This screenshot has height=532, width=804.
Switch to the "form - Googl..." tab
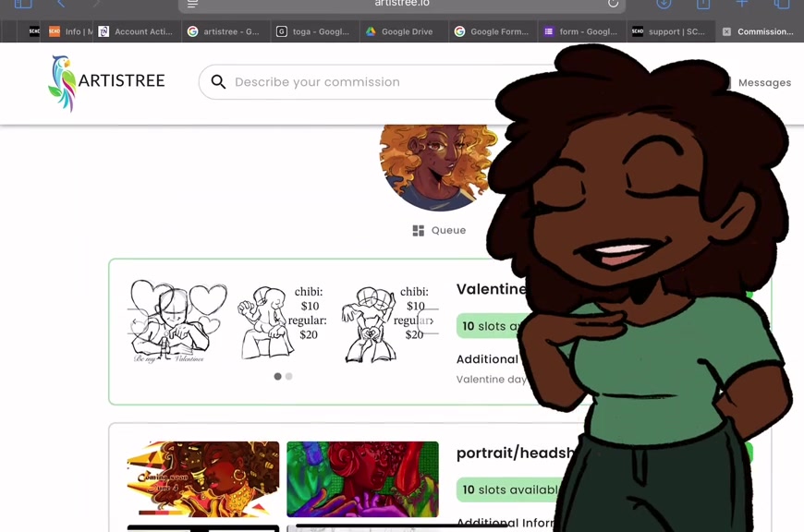(x=582, y=31)
